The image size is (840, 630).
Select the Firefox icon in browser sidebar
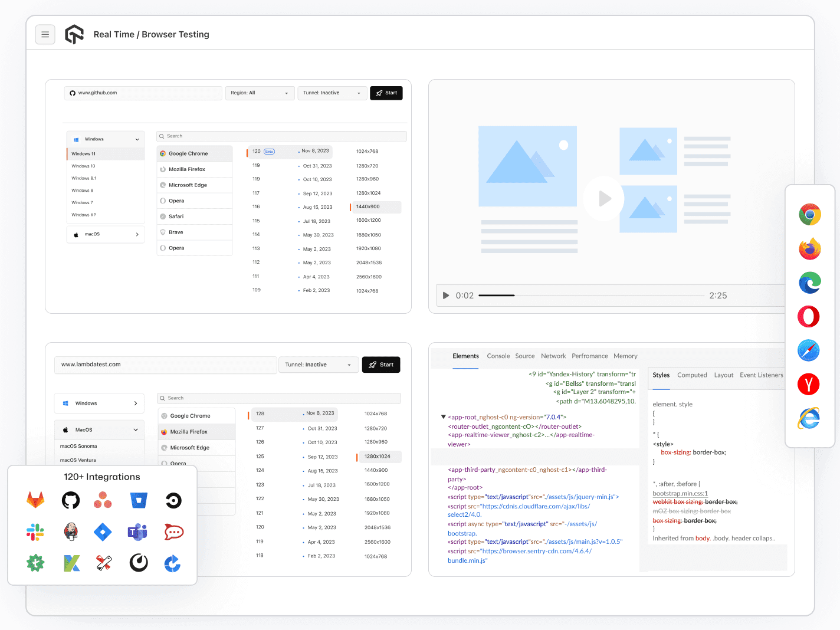[x=809, y=249]
